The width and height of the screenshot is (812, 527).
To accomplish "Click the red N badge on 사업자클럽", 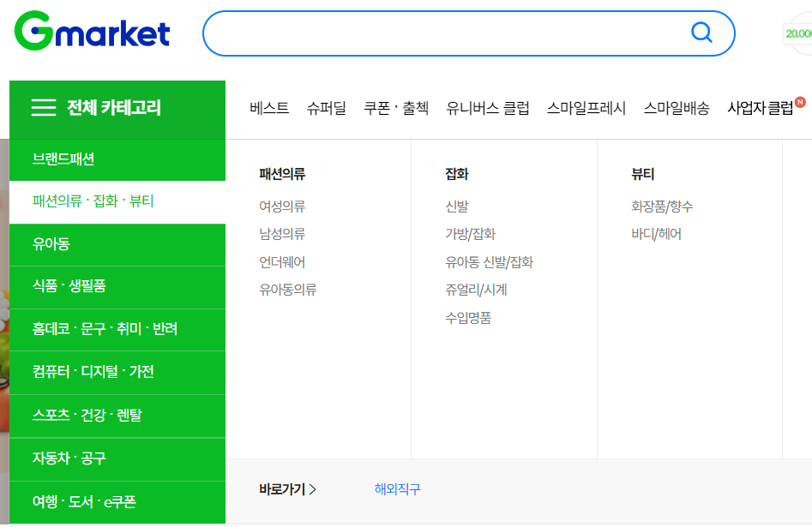I will click(800, 102).
